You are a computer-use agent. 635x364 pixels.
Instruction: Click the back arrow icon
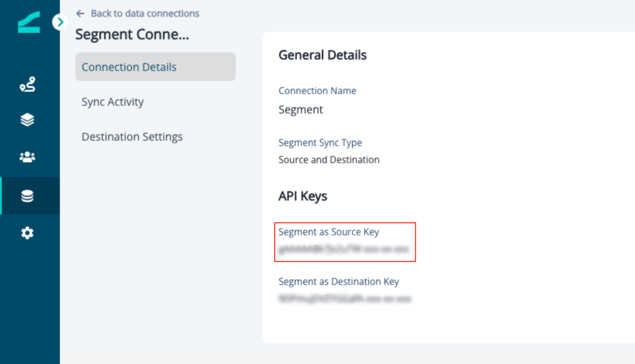80,13
